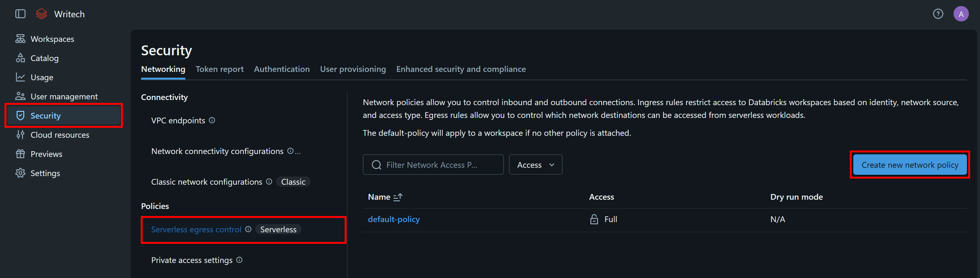Click the Databricks logo icon

41,14
